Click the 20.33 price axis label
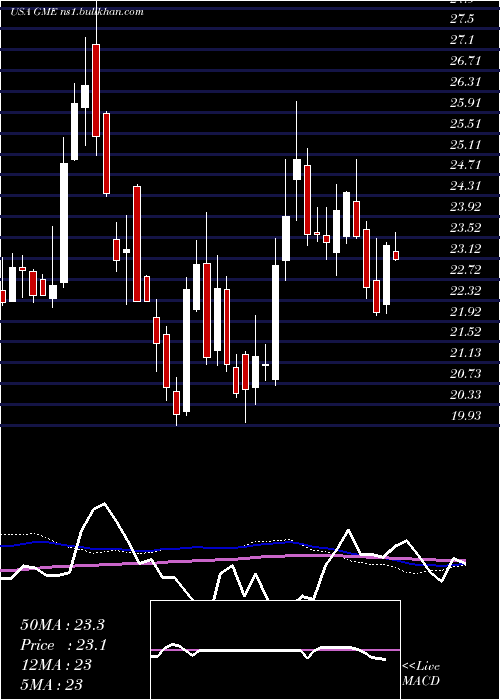This screenshot has height=700, width=500. [x=466, y=395]
